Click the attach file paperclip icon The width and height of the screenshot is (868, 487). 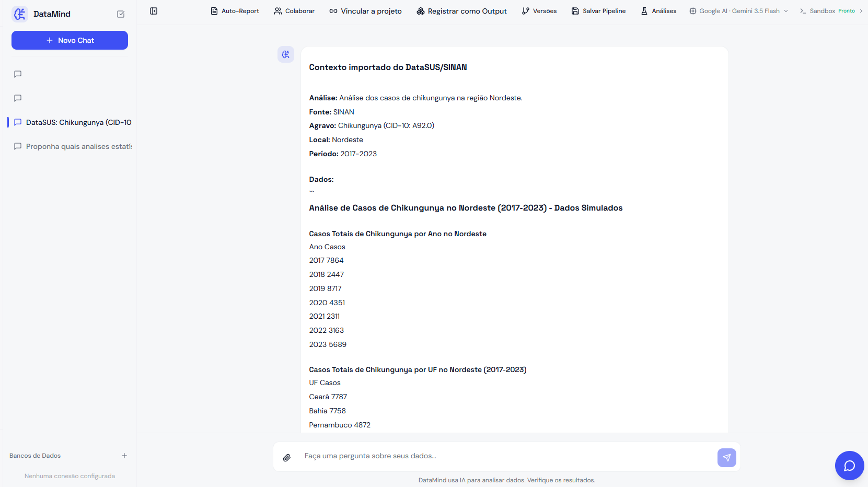(x=287, y=458)
